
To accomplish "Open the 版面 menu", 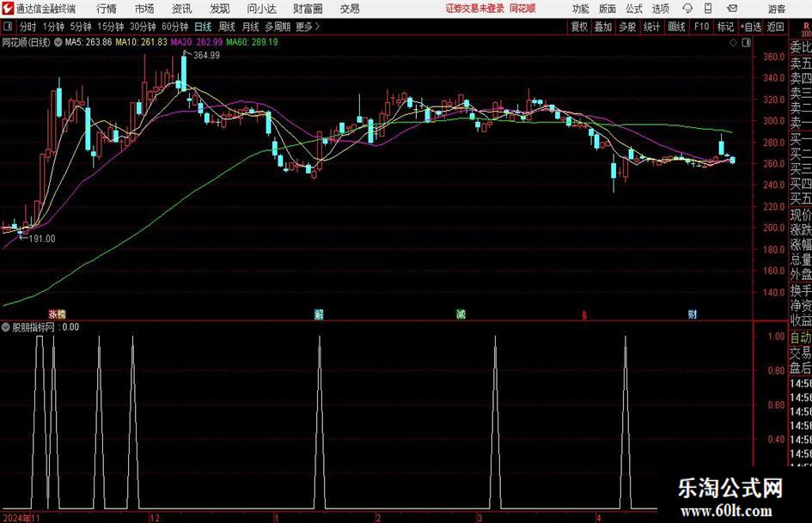I will click(607, 9).
